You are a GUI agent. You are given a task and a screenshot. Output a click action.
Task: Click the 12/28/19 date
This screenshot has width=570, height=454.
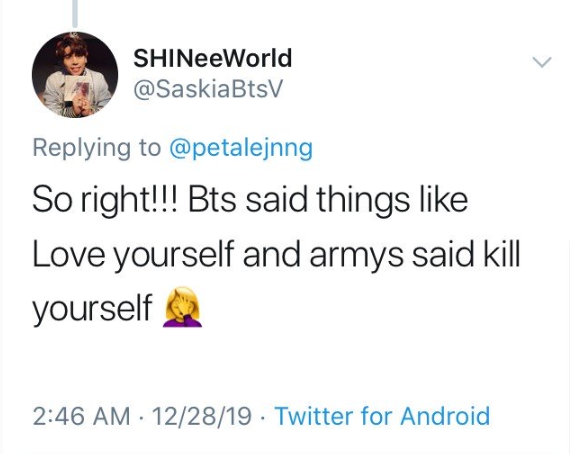202,416
